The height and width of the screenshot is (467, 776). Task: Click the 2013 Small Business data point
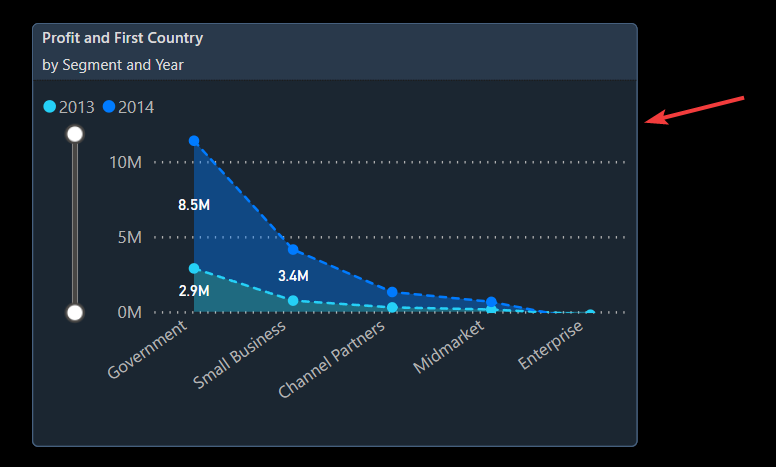[x=293, y=300]
